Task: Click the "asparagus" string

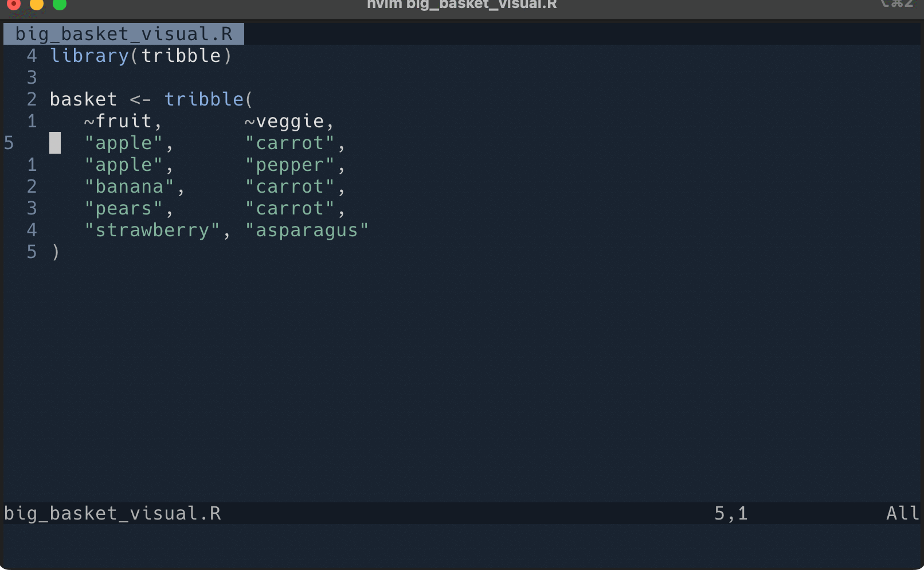Action: tap(307, 231)
